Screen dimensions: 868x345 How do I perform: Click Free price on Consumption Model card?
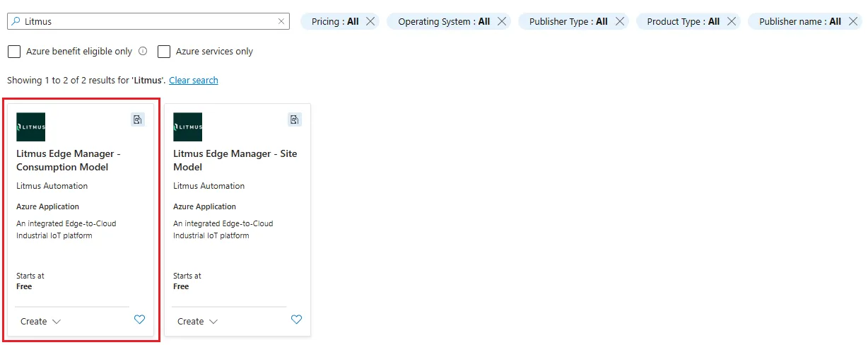pyautogui.click(x=24, y=286)
